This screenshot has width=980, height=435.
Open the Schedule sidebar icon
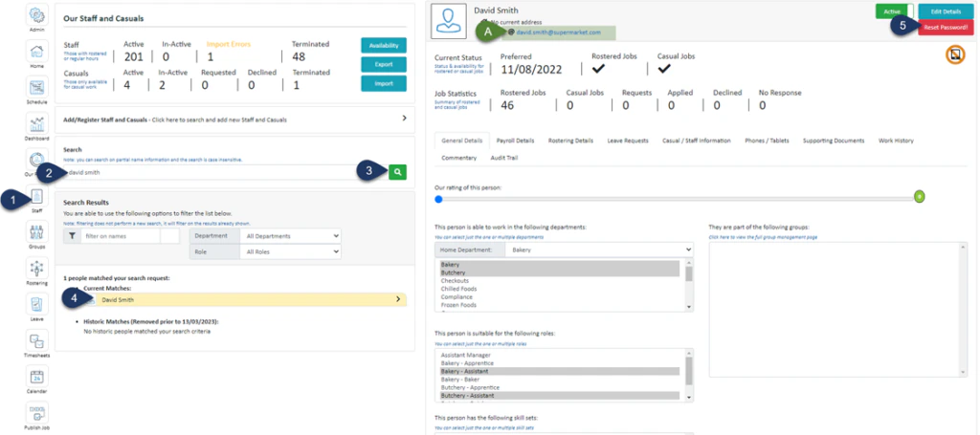[37, 87]
